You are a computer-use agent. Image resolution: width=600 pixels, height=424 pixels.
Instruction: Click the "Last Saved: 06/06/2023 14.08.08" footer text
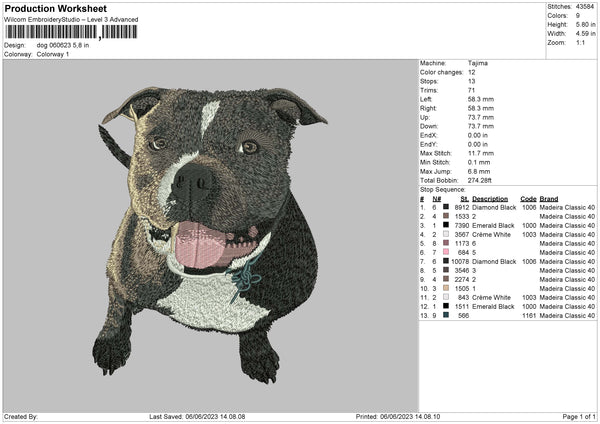click(197, 416)
